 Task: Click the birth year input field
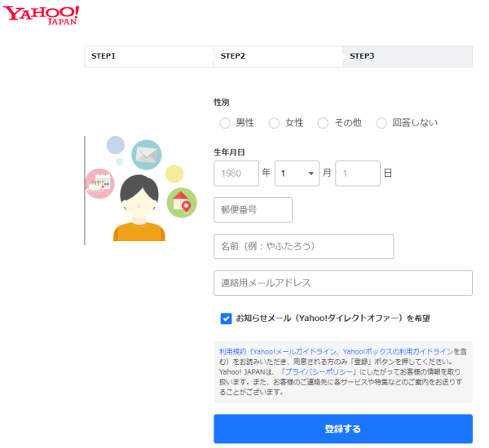pos(236,173)
